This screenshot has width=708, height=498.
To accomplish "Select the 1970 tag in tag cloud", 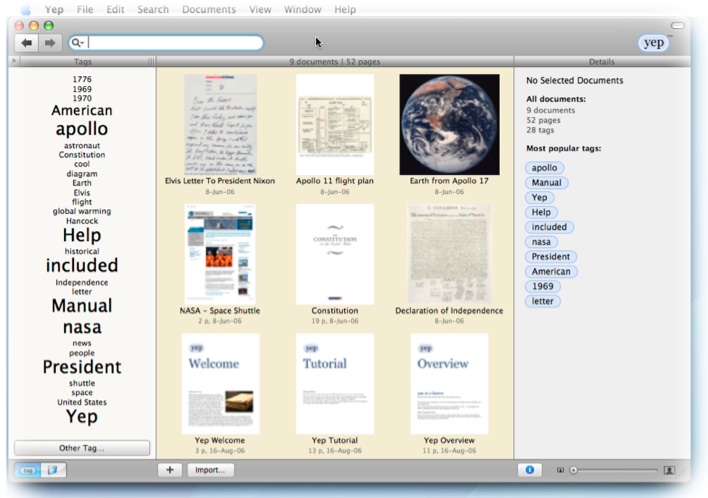I will tap(82, 98).
